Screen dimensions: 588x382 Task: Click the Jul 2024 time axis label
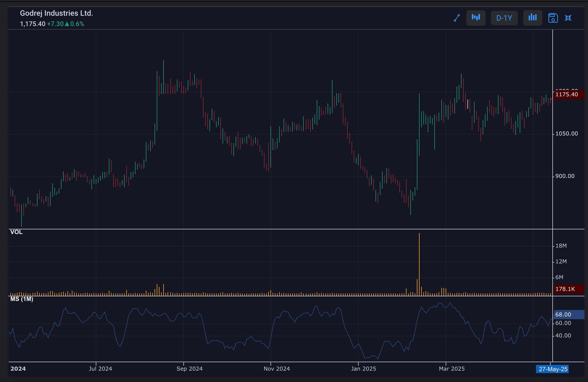pos(100,369)
